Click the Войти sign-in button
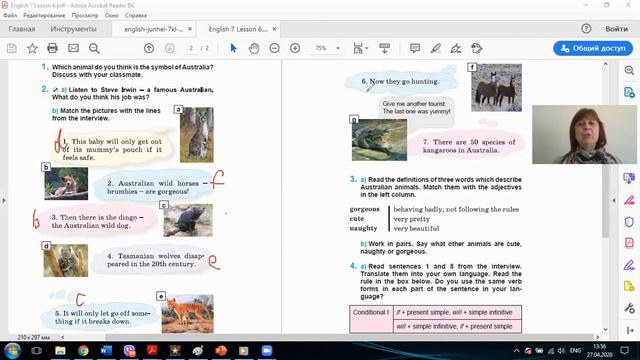 coord(616,29)
